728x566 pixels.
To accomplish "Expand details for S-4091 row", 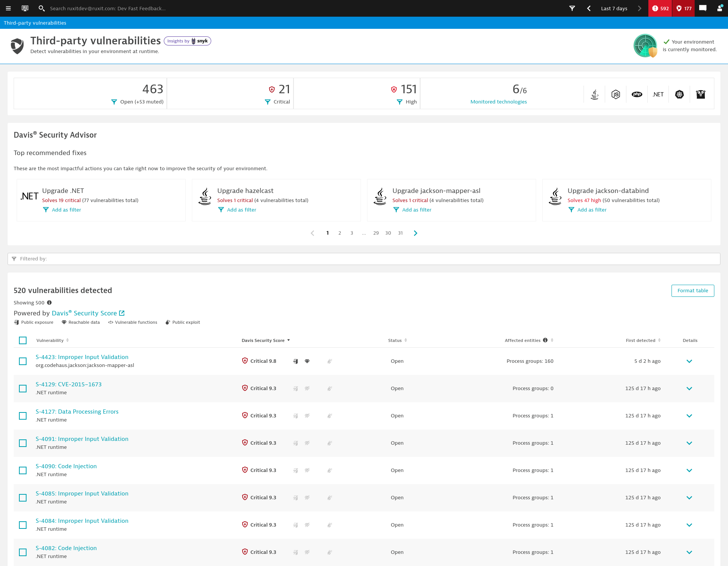I will pos(689,443).
